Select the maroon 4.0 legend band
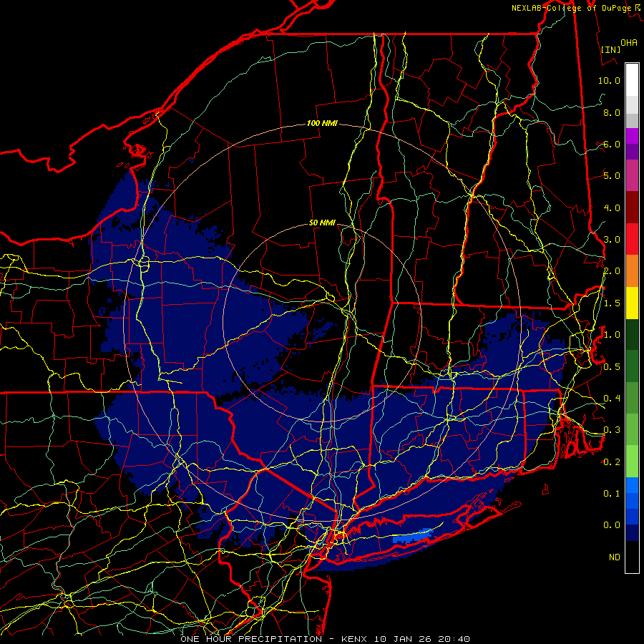 632,208
